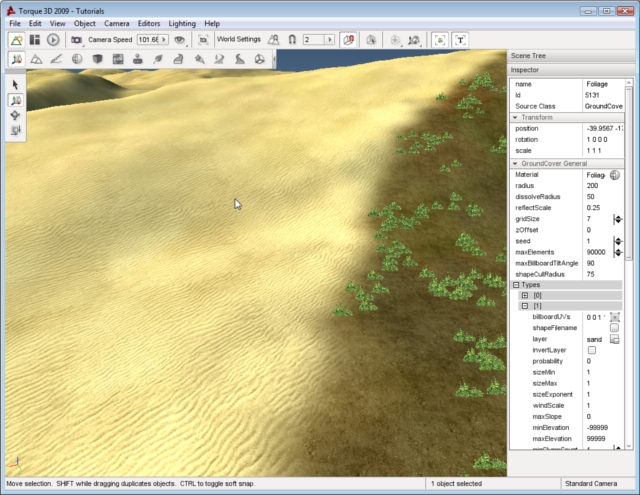Screen dimensions: 640x495
Task: Open the Material picker globe icon
Action: click(615, 174)
